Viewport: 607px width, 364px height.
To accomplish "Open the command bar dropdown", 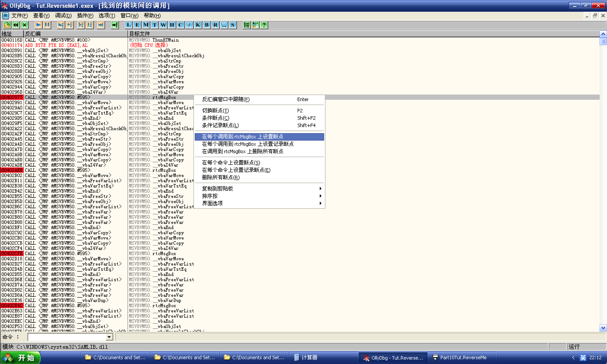I will click(x=109, y=337).
